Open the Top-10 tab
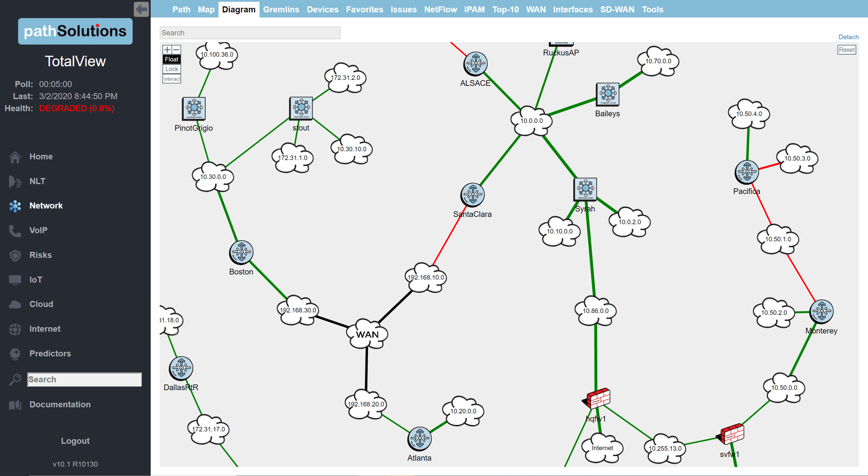Image resolution: width=868 pixels, height=476 pixels. (x=506, y=9)
